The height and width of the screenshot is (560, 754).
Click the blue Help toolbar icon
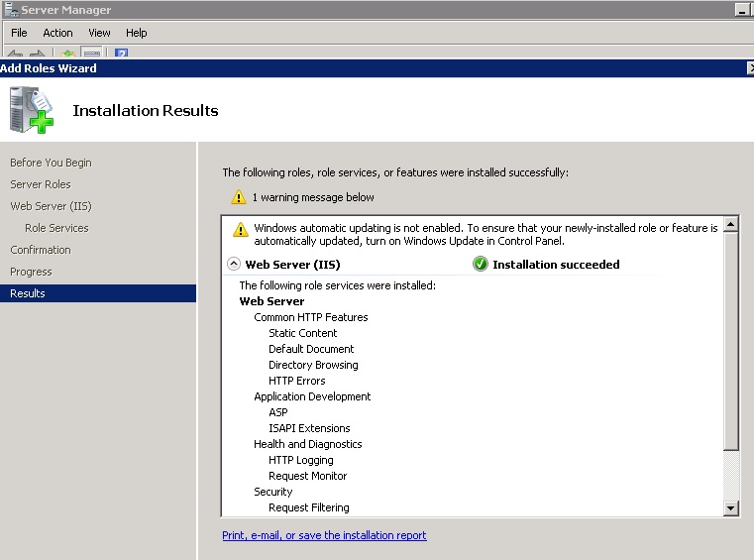[x=121, y=53]
